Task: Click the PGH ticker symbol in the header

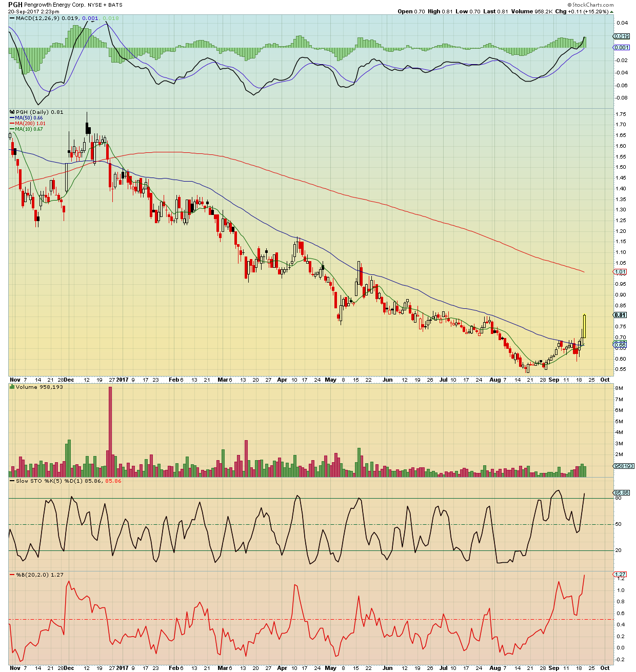Action: [15, 5]
